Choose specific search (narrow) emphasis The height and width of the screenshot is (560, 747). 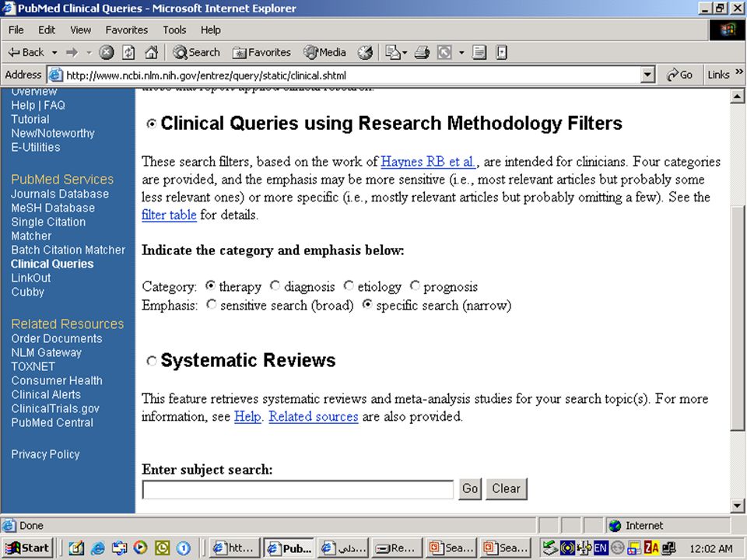366,304
